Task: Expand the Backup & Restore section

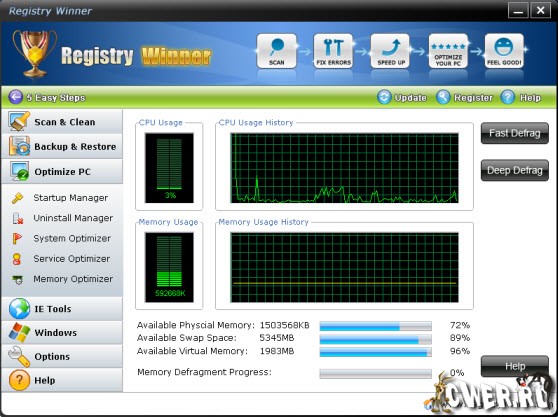Action: coord(62,146)
